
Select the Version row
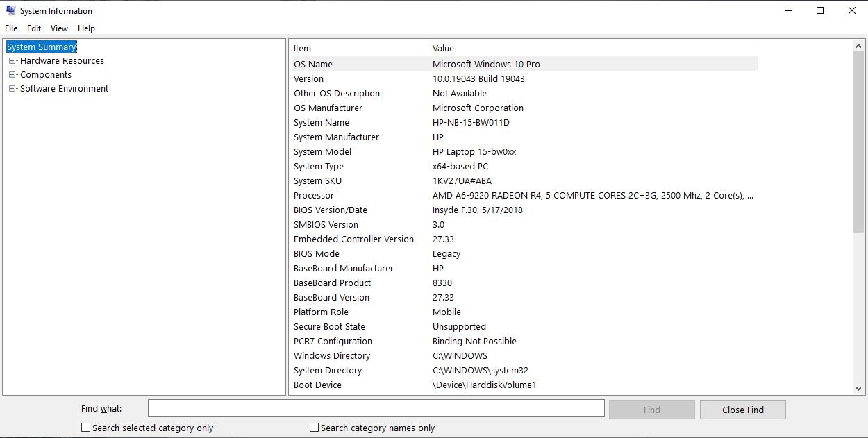pyautogui.click(x=524, y=78)
